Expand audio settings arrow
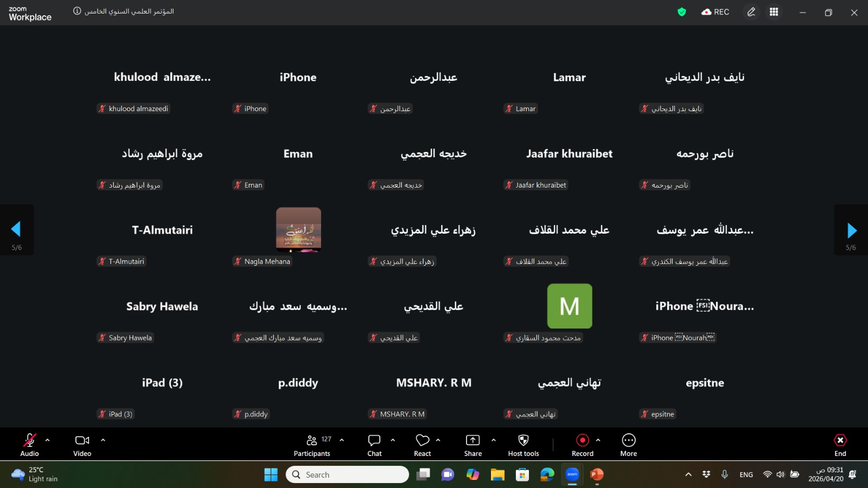The height and width of the screenshot is (488, 868). point(48,440)
